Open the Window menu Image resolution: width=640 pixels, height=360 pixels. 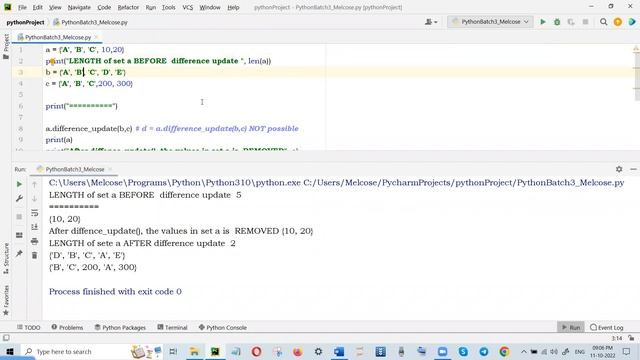pyautogui.click(x=210, y=7)
